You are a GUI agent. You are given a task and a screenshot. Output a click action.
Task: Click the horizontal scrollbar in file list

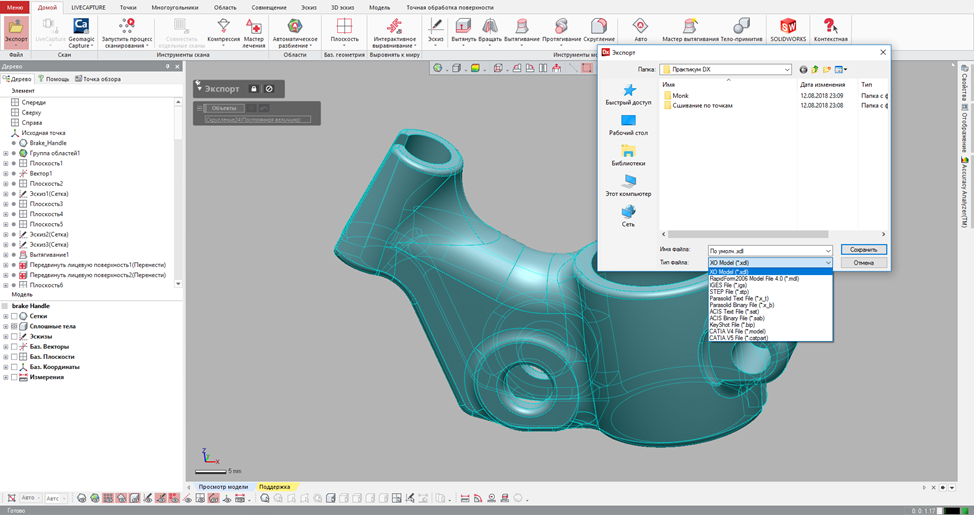(748, 235)
